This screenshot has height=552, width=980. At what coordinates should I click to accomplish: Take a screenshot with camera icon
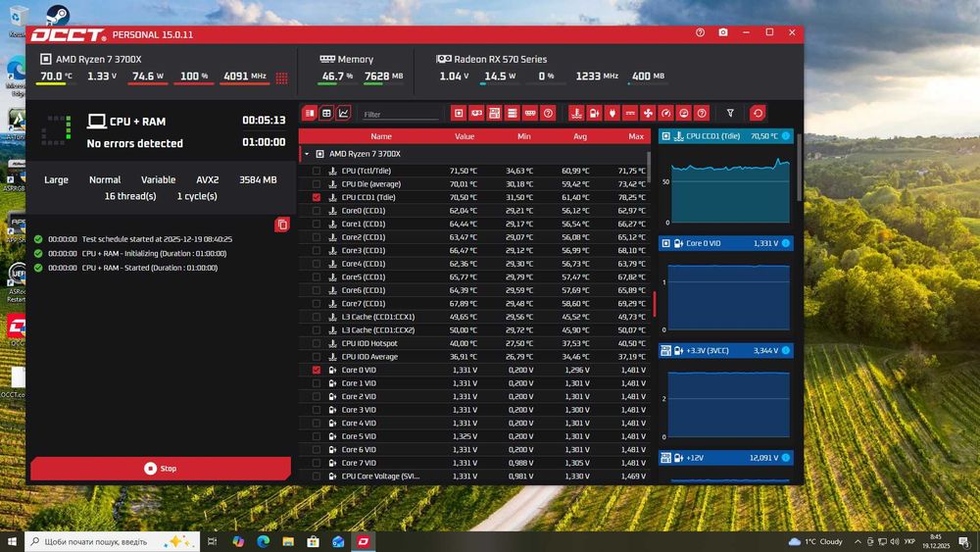click(723, 32)
